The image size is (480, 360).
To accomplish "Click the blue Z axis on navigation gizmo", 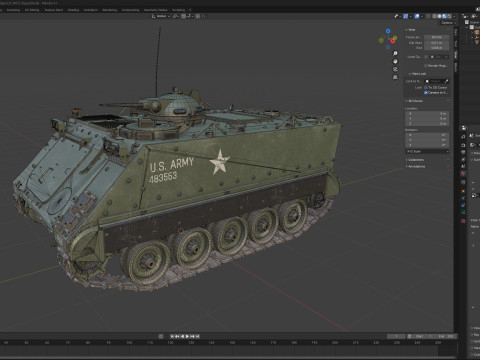I will tap(388, 31).
